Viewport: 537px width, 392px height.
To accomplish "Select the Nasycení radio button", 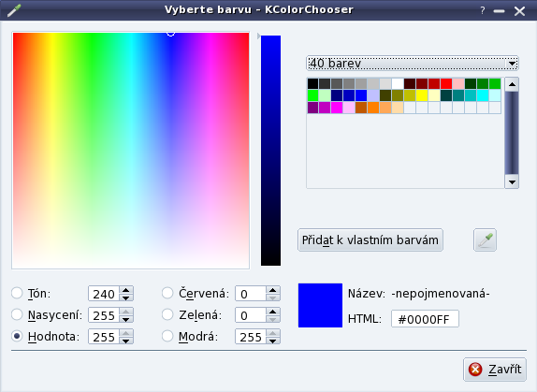I will pos(17,314).
